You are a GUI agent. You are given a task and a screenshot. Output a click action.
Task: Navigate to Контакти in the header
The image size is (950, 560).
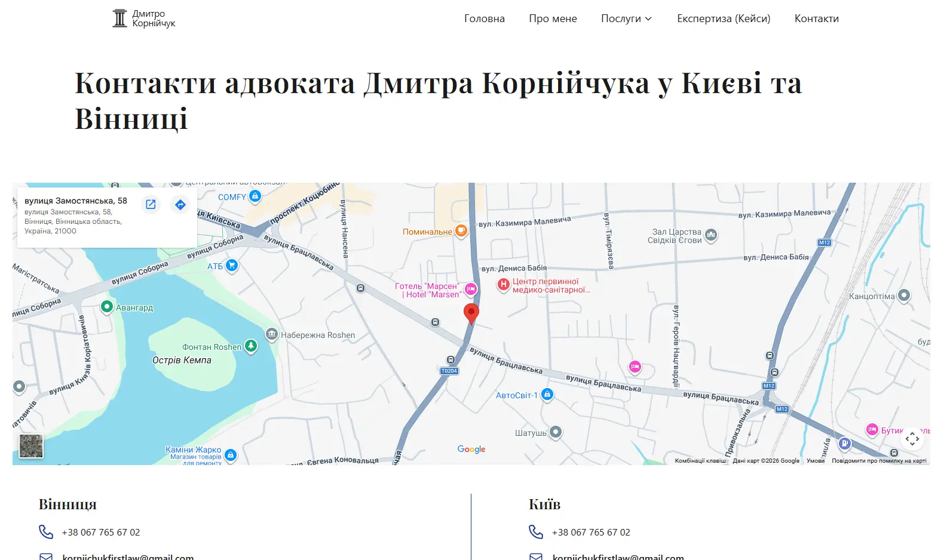pos(816,19)
